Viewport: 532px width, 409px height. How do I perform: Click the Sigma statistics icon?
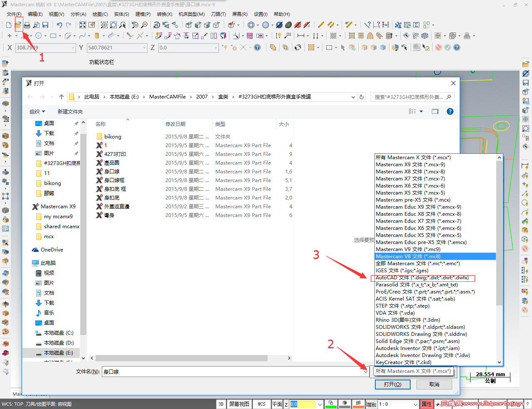pos(416,25)
